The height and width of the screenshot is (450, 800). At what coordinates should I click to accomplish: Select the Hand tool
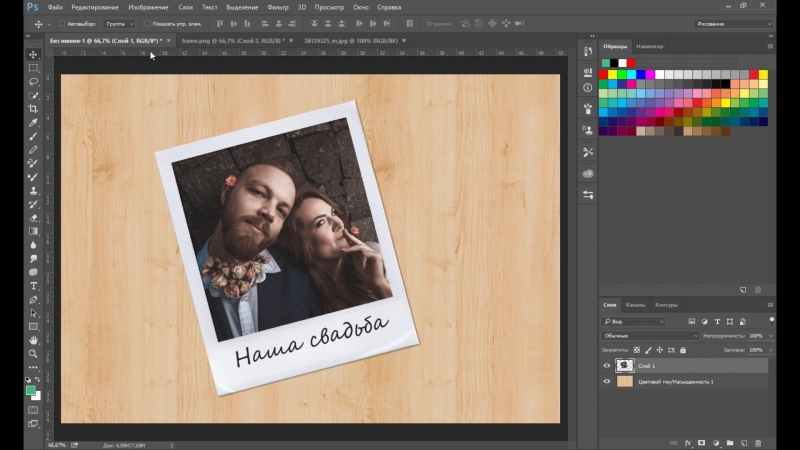pos(33,340)
